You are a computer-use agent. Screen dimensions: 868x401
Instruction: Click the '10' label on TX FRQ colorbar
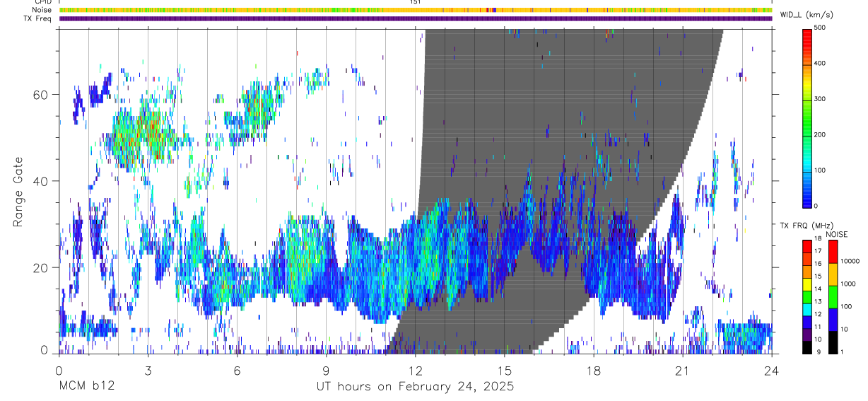click(816, 340)
